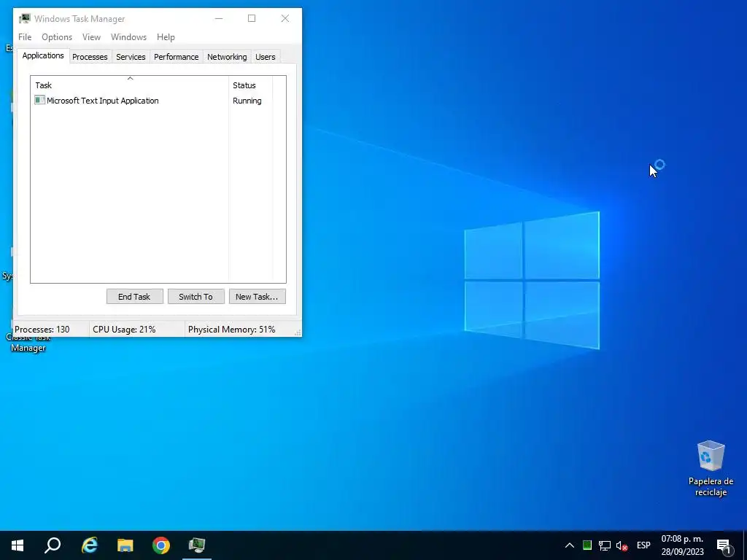The width and height of the screenshot is (747, 560).
Task: Click CPU Usage: 21% status text
Action: click(x=124, y=330)
